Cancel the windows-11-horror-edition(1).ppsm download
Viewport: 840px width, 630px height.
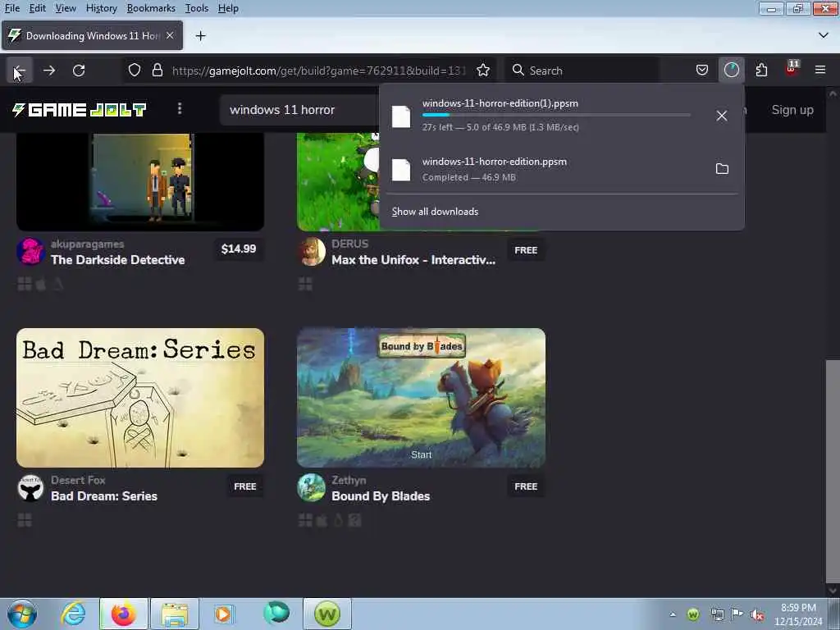pyautogui.click(x=722, y=116)
